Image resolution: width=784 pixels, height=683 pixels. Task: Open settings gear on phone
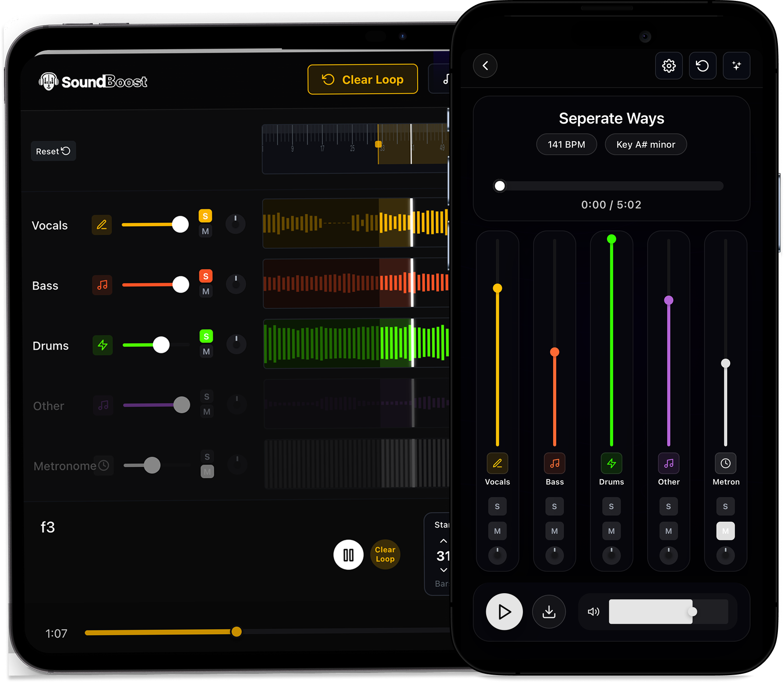click(669, 66)
